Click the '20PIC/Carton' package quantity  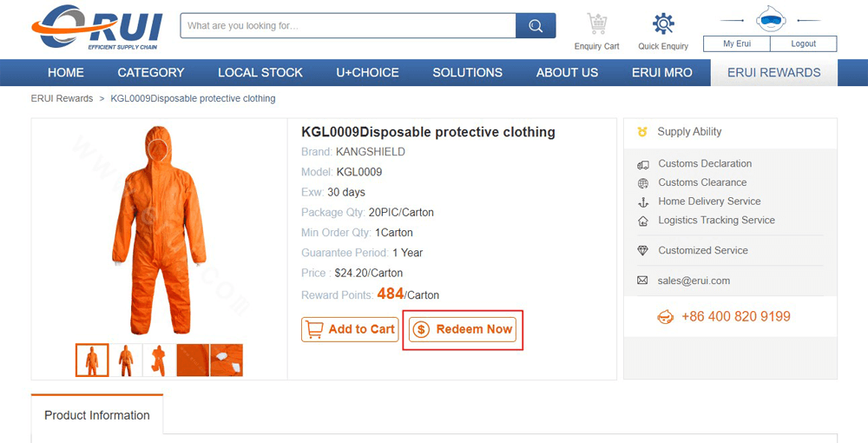coord(401,213)
